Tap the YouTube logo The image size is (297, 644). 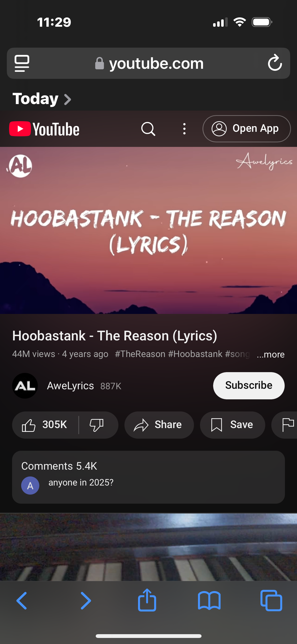(44, 129)
